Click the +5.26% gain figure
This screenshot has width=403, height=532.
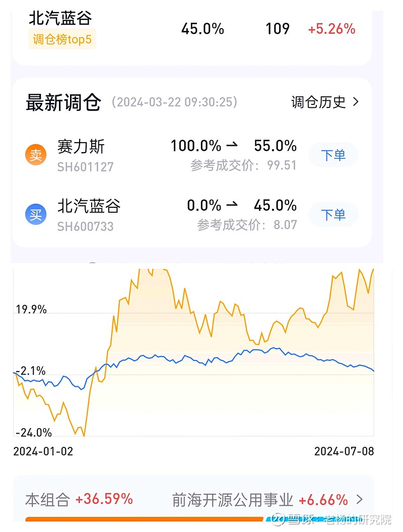[x=331, y=29]
